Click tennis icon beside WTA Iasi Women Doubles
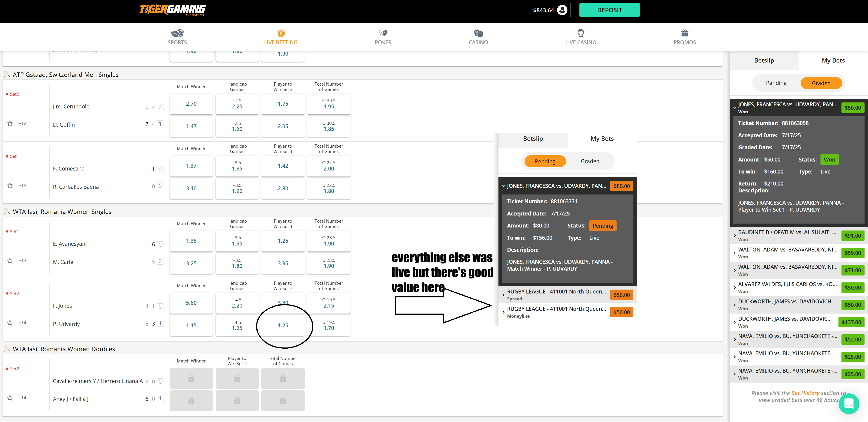The image size is (868, 422). [x=7, y=349]
